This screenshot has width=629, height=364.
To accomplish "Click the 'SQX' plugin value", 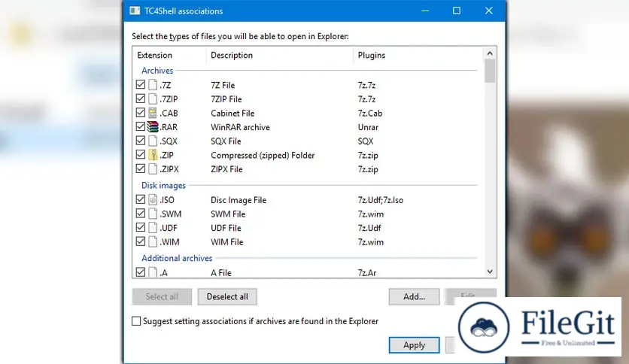I will [x=366, y=141].
